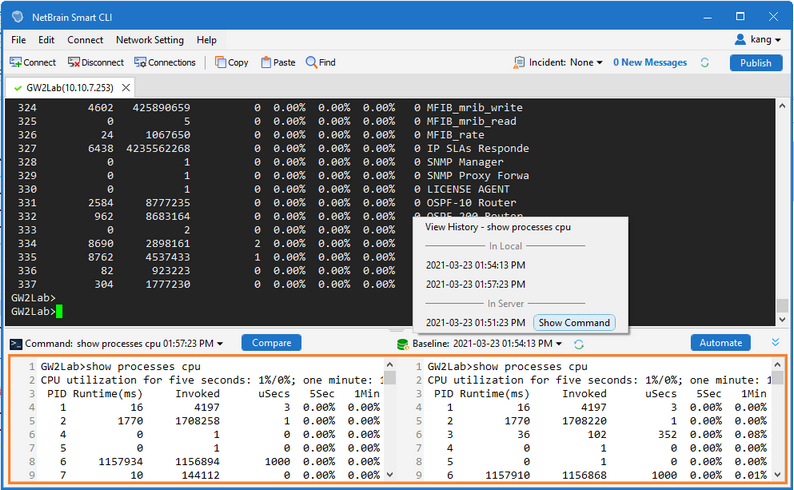Click the refresh icon next to Baseline
This screenshot has width=794, height=490.
click(x=579, y=343)
